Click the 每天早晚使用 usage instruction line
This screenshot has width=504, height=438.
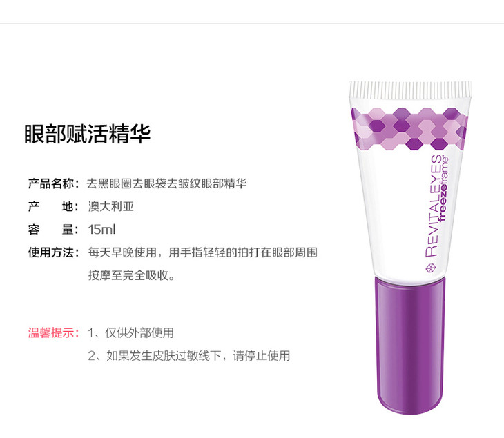(203, 252)
